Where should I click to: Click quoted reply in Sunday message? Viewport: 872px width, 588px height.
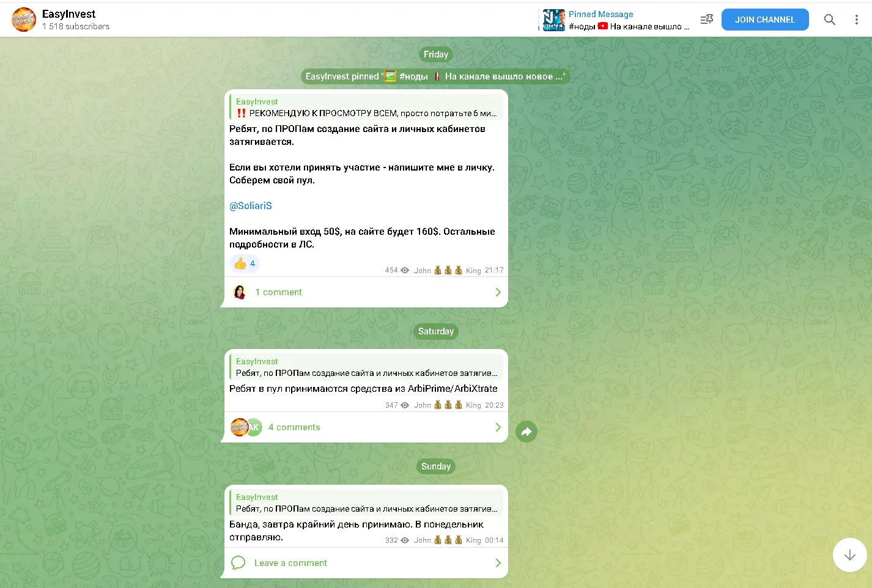(x=366, y=502)
